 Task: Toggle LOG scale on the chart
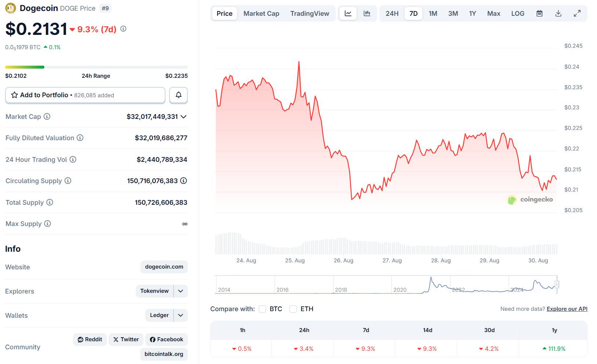click(x=518, y=14)
